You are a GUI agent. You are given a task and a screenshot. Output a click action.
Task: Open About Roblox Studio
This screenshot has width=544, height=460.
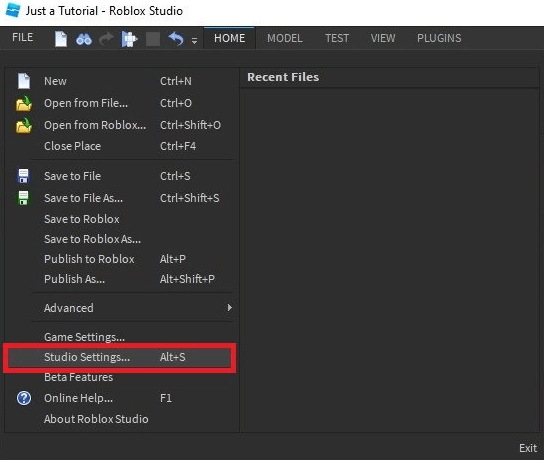120,419
